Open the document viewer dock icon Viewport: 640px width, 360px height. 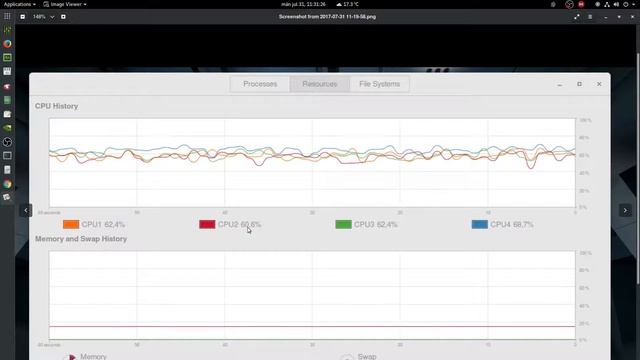coord(7,169)
